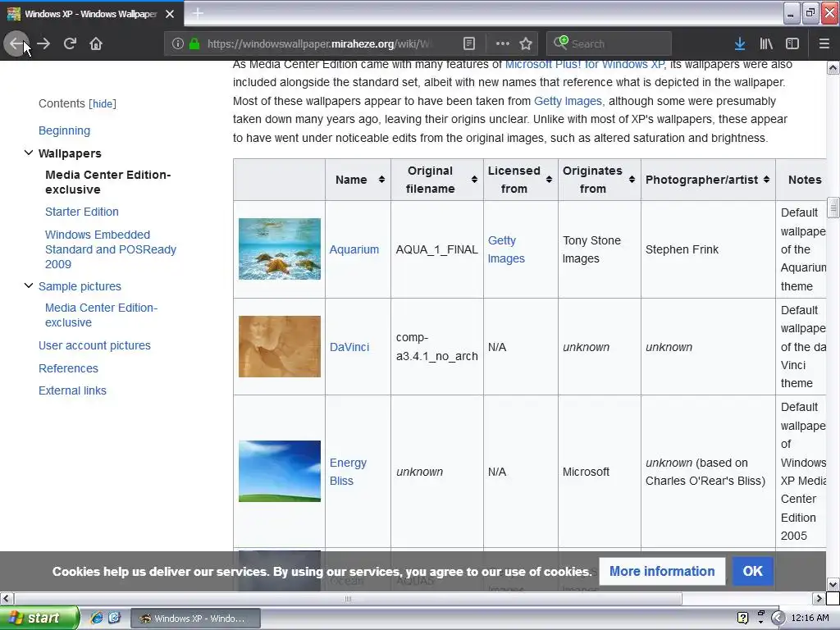
Task: Click the vertical scrollbar down arrow
Action: pyautogui.click(x=833, y=584)
